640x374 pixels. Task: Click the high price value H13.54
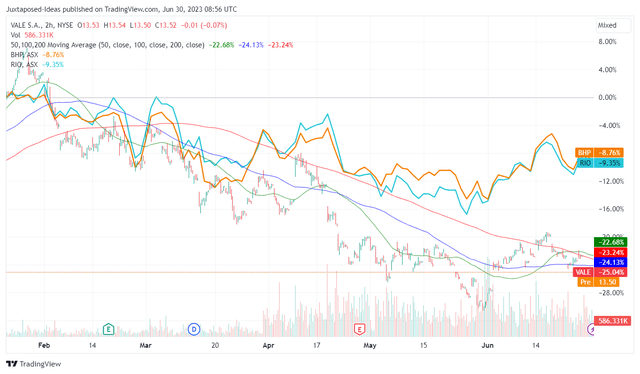[x=115, y=25]
